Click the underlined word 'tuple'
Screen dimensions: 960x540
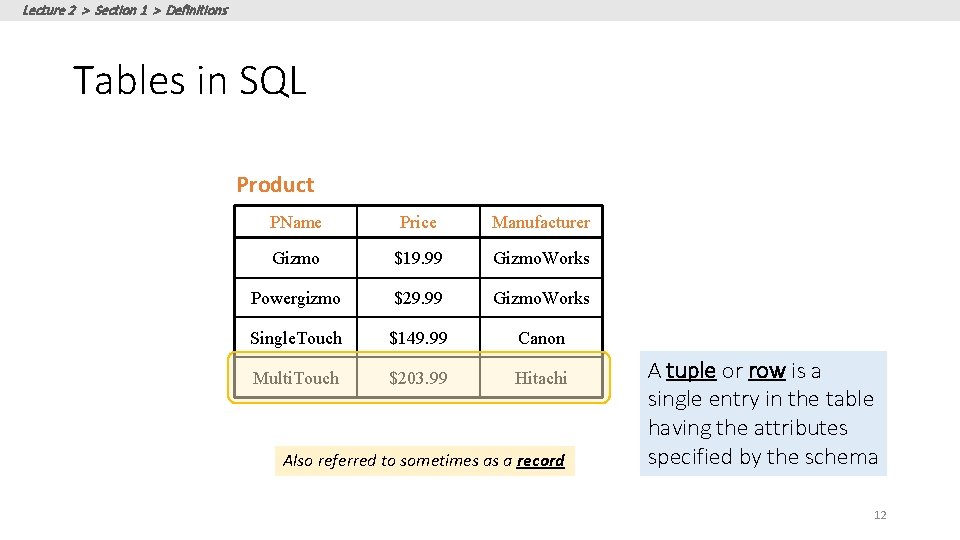pos(691,371)
